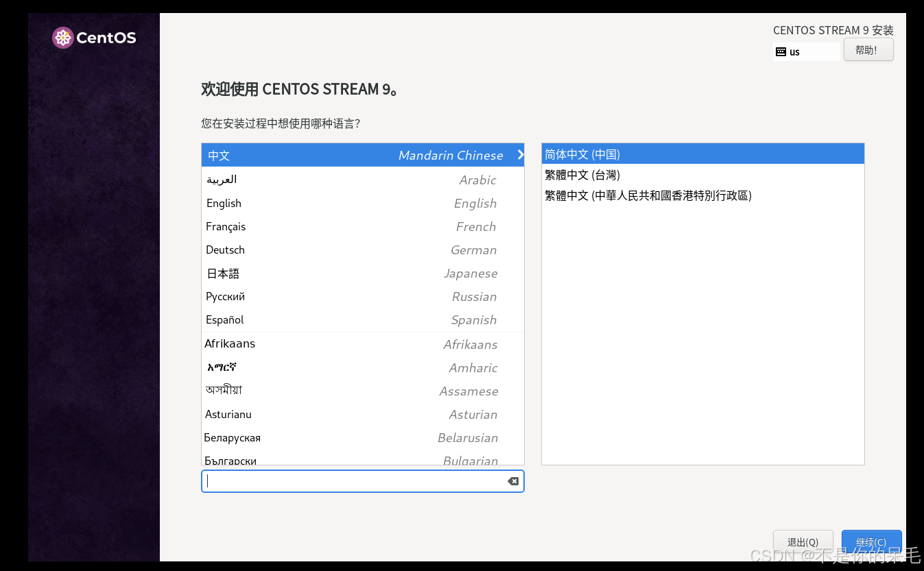Viewport: 924px width, 571px height.
Task: Select the English language row
Action: [x=363, y=203]
